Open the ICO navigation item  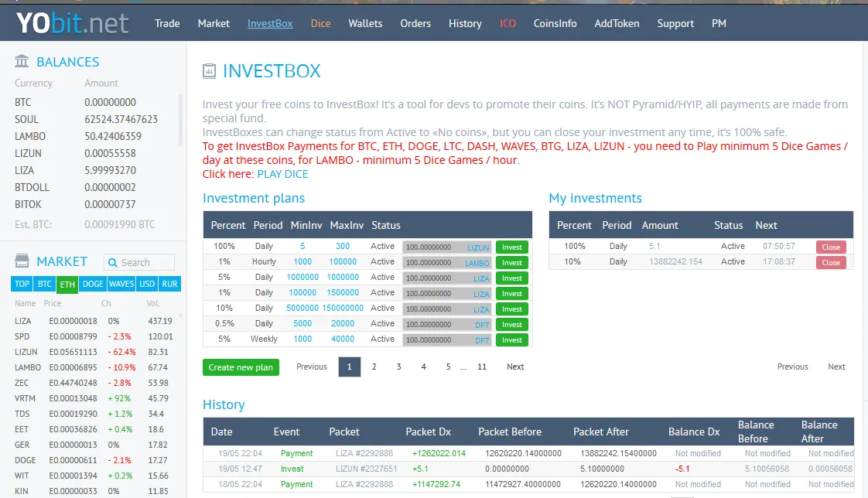[507, 23]
